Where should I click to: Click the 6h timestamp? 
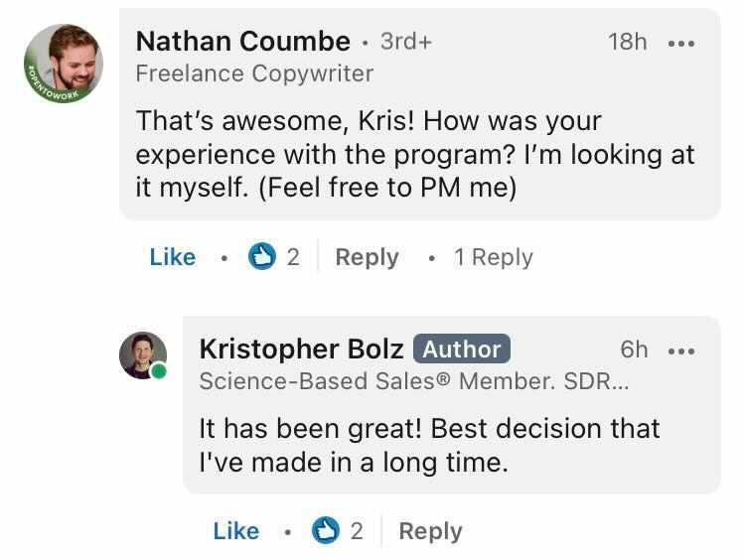point(634,350)
